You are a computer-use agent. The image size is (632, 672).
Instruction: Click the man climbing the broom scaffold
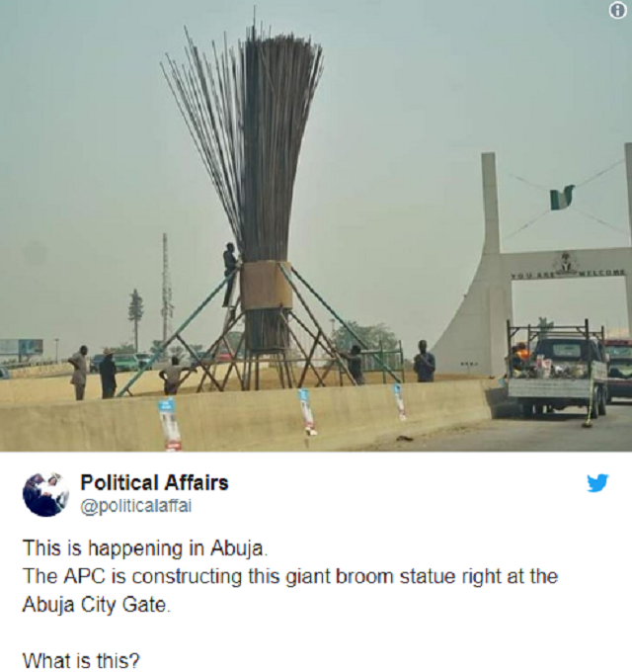click(229, 275)
